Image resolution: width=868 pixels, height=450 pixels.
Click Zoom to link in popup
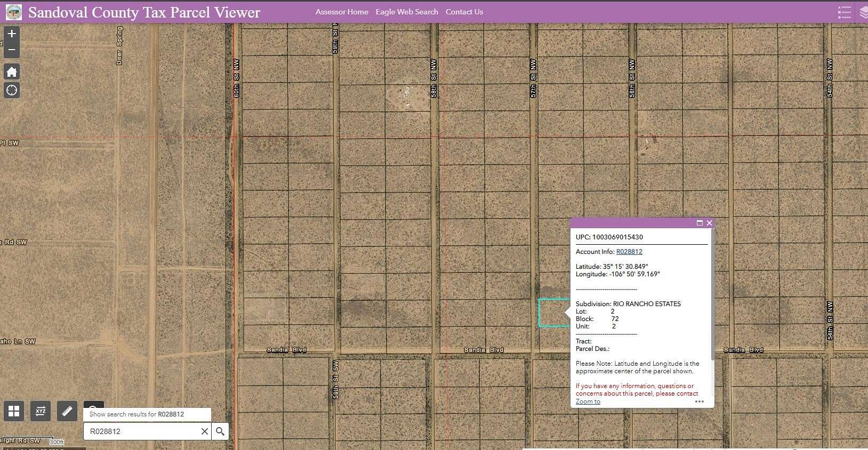pos(588,401)
